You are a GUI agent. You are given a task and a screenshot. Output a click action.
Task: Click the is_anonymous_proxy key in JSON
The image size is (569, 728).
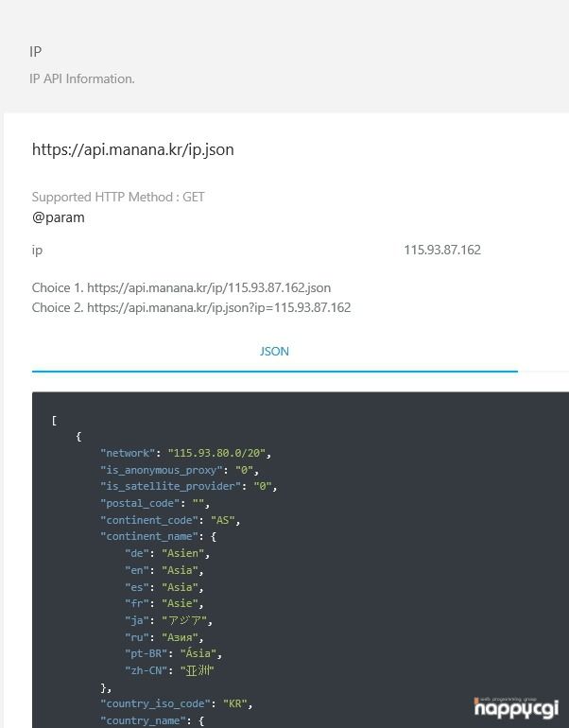click(162, 470)
